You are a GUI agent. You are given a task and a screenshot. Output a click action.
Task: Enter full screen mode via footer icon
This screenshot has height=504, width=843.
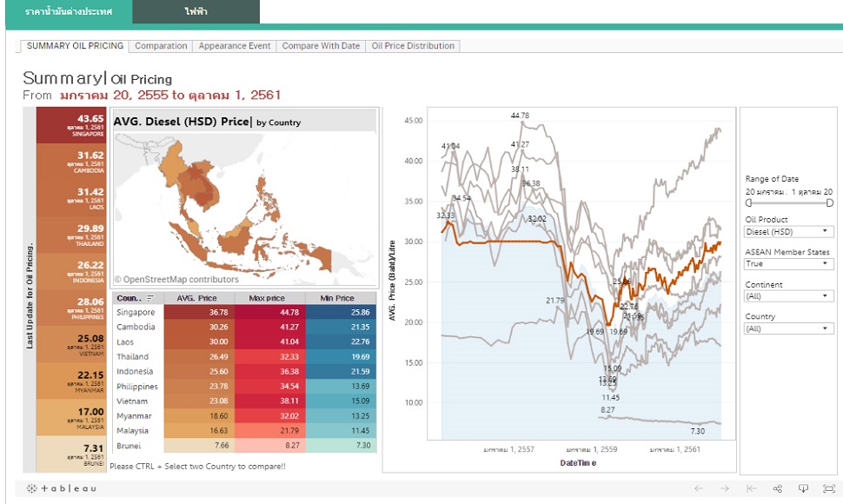point(828,488)
